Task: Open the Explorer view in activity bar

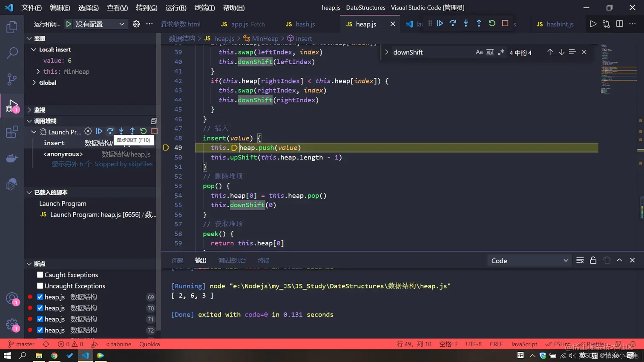Action: coord(12,27)
